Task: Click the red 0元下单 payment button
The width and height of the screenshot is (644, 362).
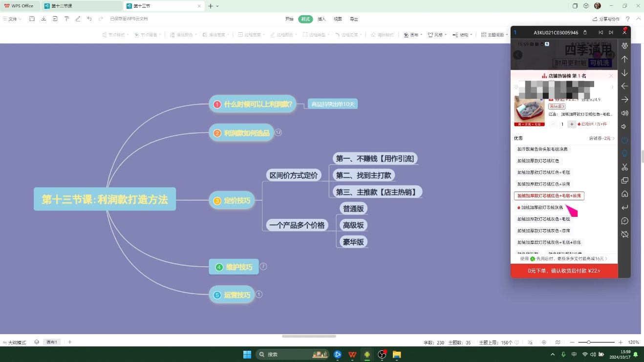Action: [x=564, y=270]
